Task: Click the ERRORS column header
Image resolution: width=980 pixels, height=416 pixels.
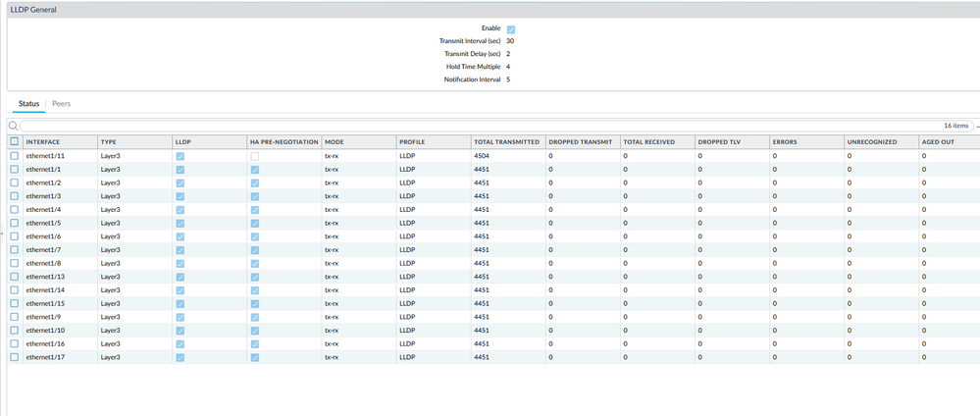Action: 785,142
